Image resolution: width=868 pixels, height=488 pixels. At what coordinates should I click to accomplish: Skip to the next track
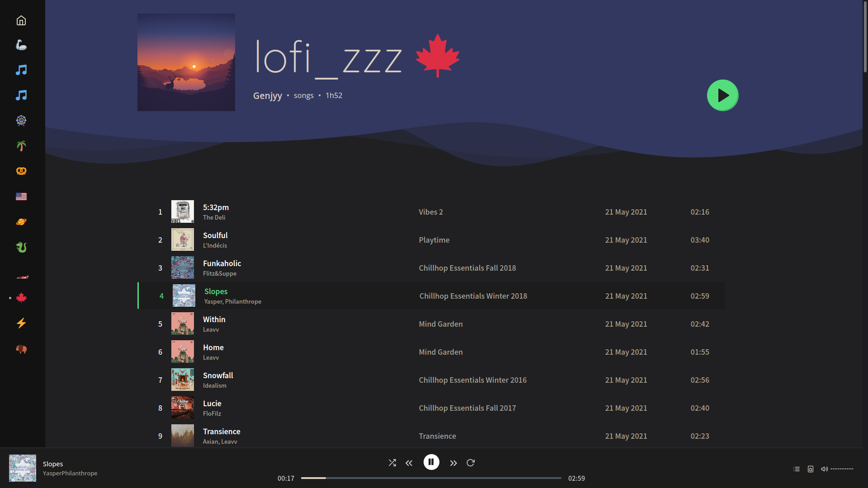click(x=453, y=463)
